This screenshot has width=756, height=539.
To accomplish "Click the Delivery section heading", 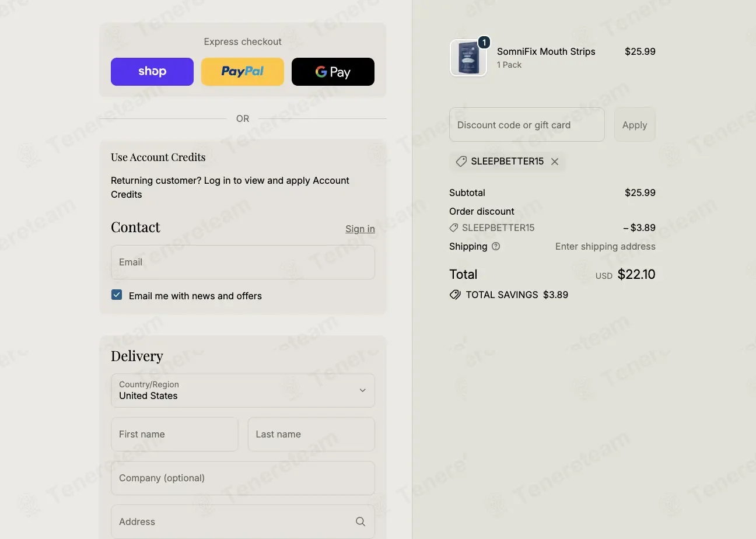I will tap(137, 356).
